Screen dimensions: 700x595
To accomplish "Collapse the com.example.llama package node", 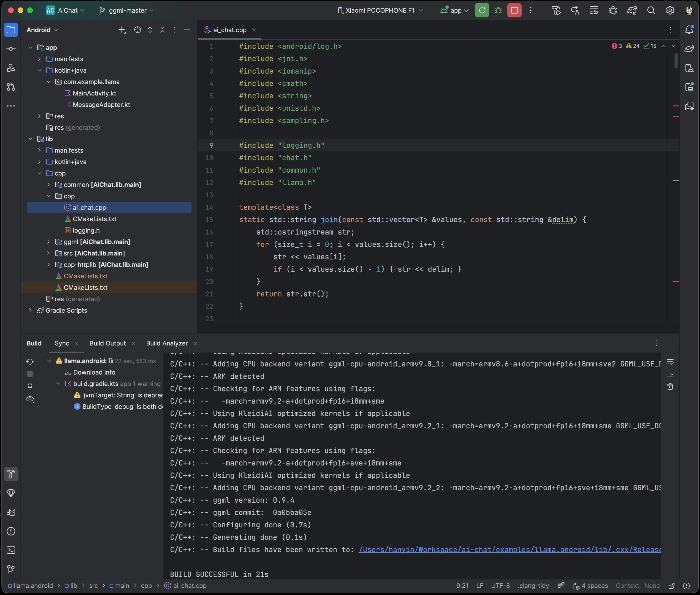I will (x=48, y=82).
